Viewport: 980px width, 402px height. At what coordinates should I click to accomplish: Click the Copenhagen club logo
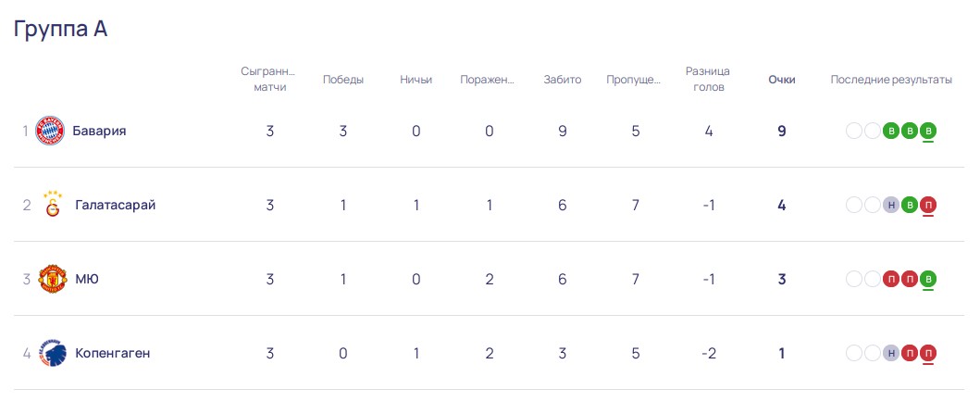click(53, 353)
